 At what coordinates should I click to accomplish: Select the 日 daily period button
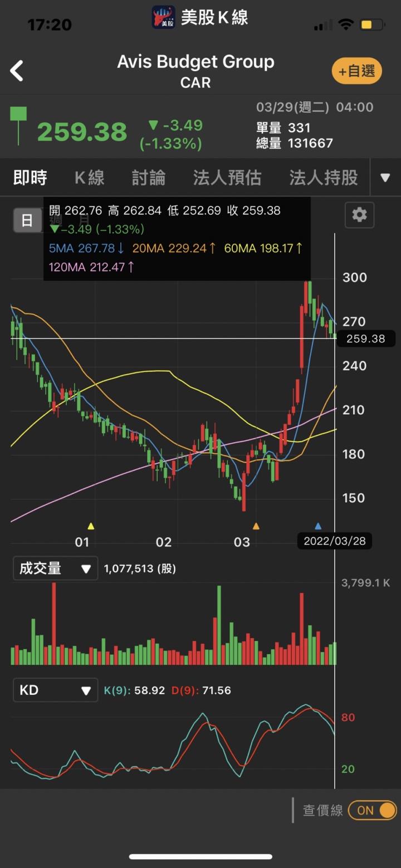(27, 221)
